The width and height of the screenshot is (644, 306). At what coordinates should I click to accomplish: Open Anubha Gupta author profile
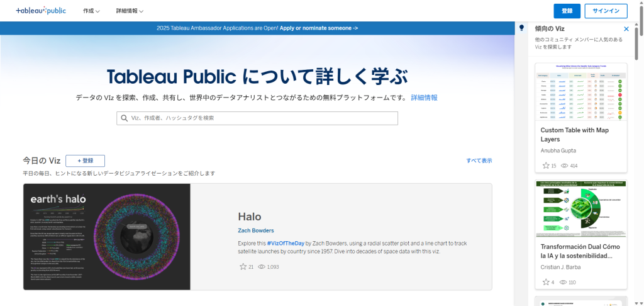point(558,150)
